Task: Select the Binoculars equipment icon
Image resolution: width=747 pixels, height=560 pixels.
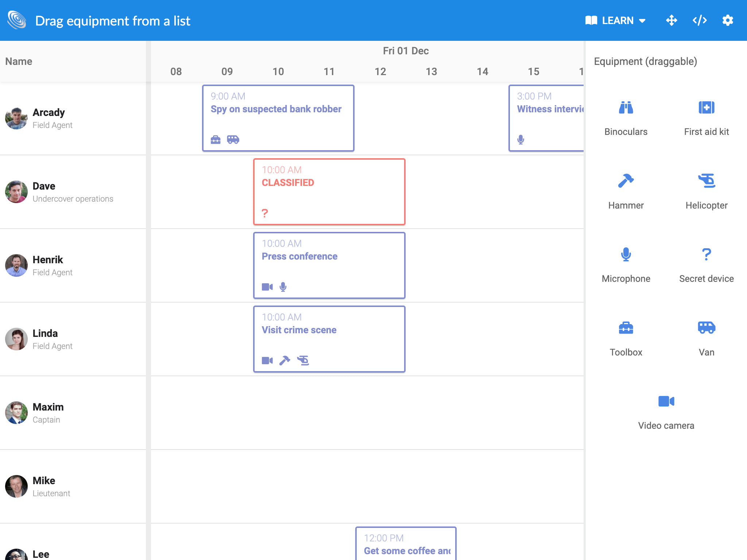Action: click(625, 108)
